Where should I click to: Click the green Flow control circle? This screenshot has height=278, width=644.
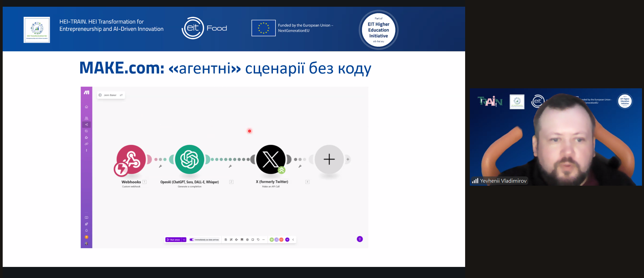pos(272,240)
